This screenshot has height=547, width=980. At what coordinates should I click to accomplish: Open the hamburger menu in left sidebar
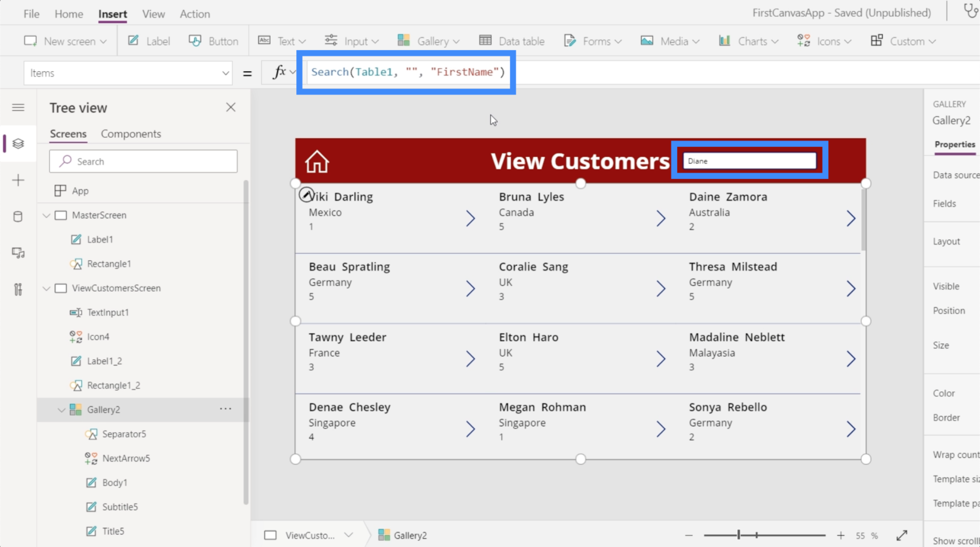click(18, 107)
